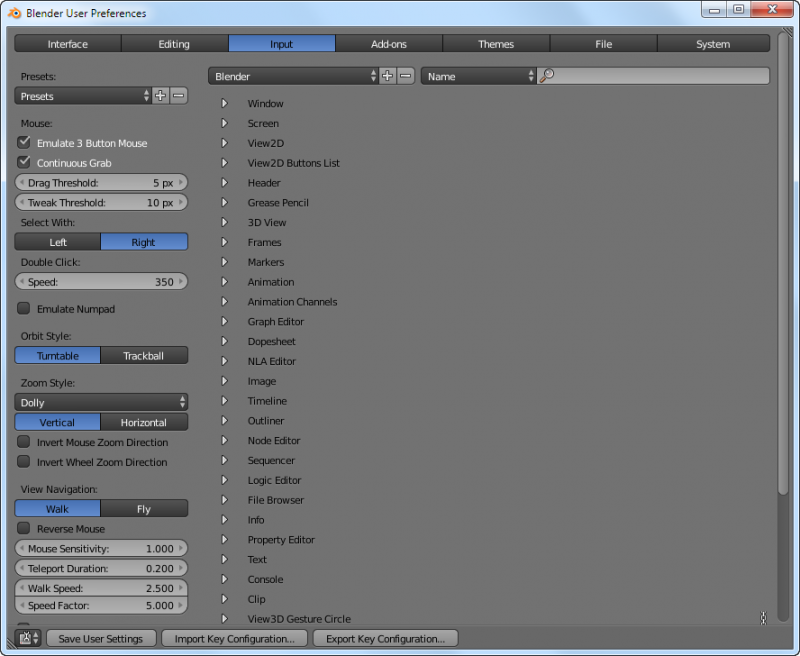
Task: Click Export Key Configuration button
Action: 385,638
